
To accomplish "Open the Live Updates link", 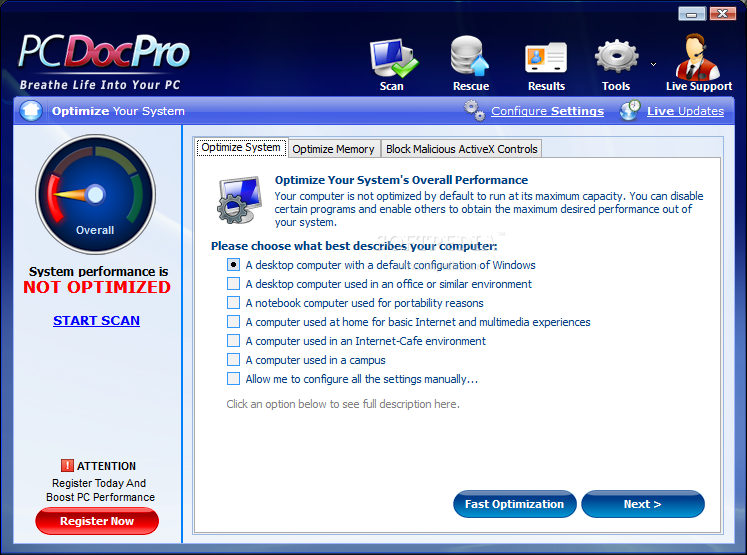I will 685,111.
